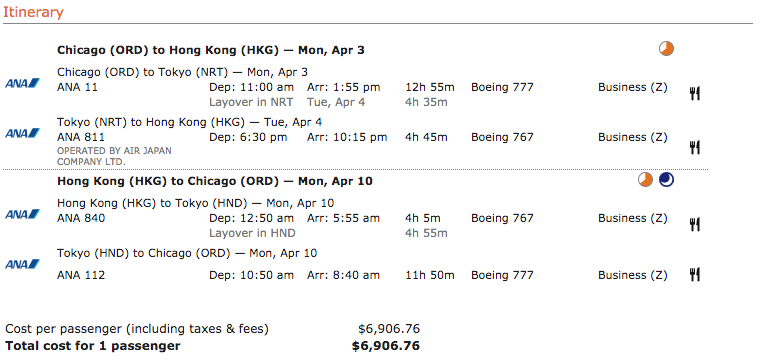Image resolution: width=760 pixels, height=360 pixels.
Task: Click the blue moon overnight icon on return header
Action: coord(666,180)
